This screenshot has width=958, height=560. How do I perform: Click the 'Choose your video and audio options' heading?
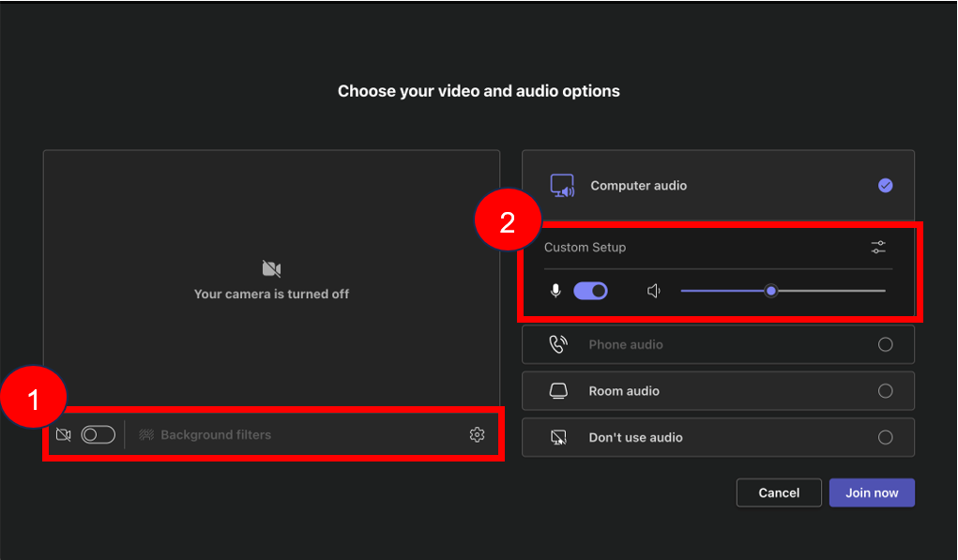(479, 91)
